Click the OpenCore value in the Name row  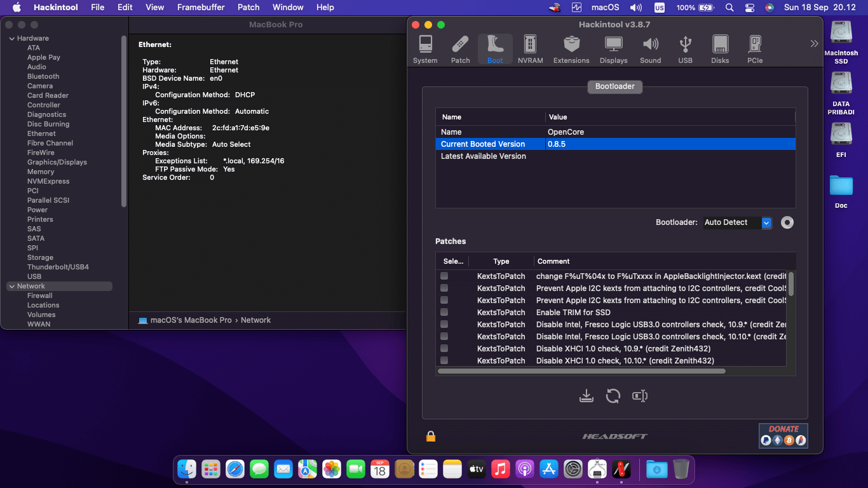(x=566, y=132)
